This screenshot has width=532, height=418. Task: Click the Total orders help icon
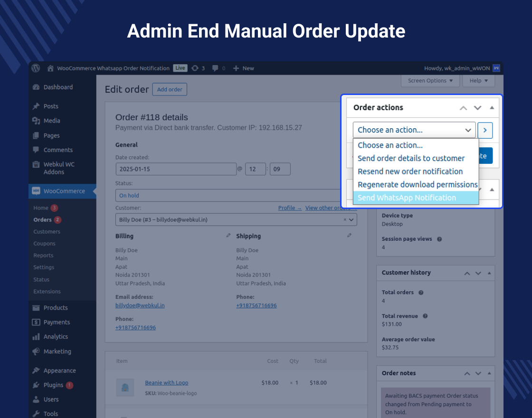click(x=421, y=293)
